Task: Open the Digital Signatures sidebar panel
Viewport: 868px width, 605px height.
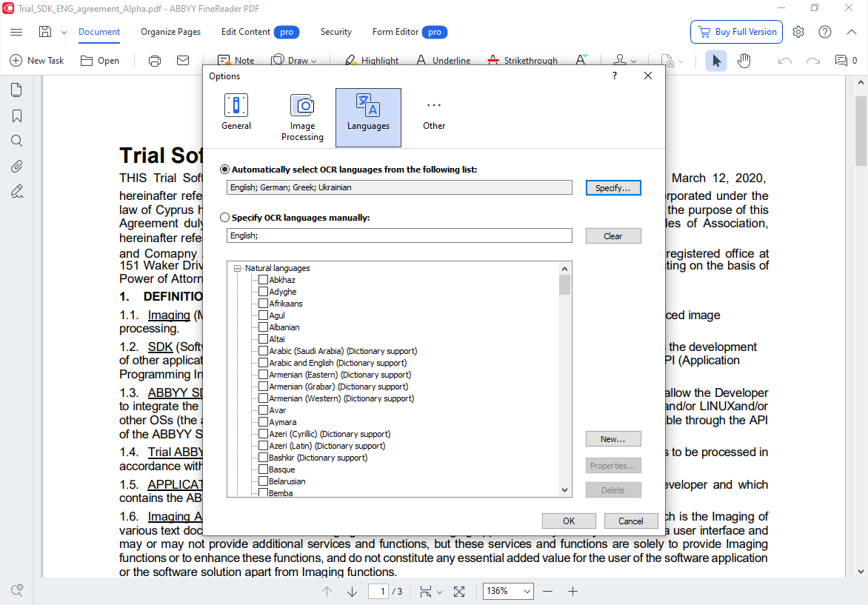Action: point(16,192)
